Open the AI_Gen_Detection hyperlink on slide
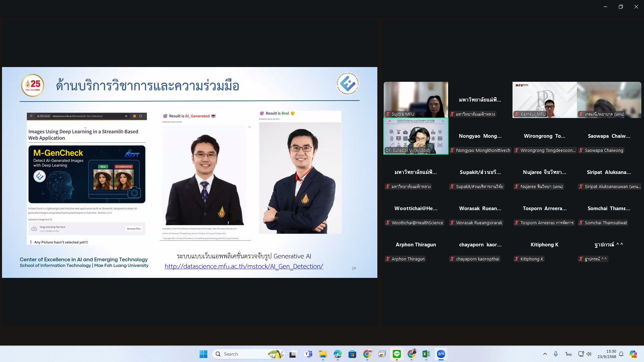Image resolution: width=644 pixels, height=362 pixels. coord(244,266)
